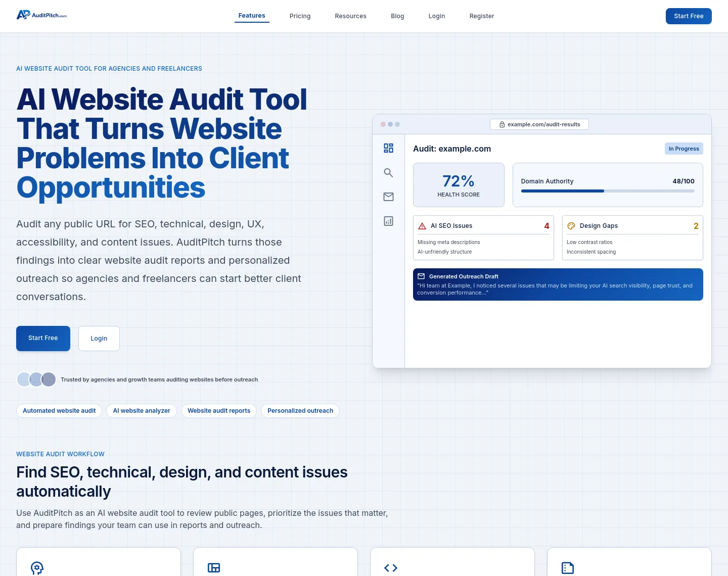Image resolution: width=728 pixels, height=576 pixels.
Task: Click the document icon on fourth feature card
Action: click(x=568, y=568)
